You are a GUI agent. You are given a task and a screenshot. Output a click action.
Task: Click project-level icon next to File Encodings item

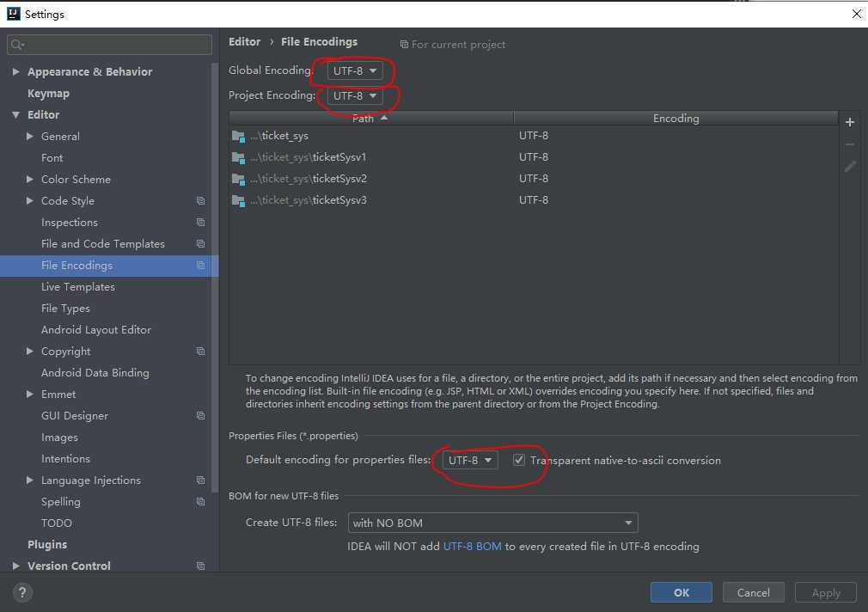pyautogui.click(x=200, y=266)
